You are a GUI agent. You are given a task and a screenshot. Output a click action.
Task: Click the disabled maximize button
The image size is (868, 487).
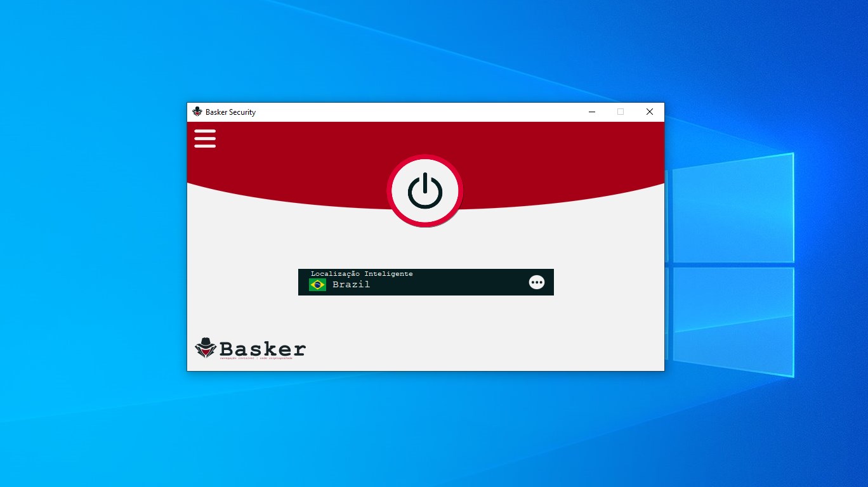(x=621, y=112)
